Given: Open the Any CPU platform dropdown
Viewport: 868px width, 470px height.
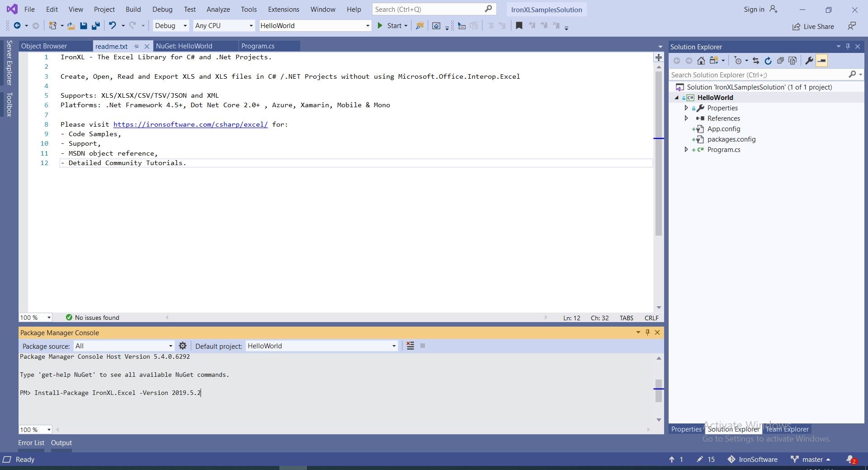Looking at the screenshot, I should (224, 26).
